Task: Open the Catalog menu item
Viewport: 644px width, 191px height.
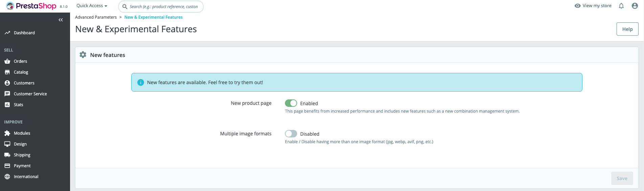Action: (x=21, y=72)
